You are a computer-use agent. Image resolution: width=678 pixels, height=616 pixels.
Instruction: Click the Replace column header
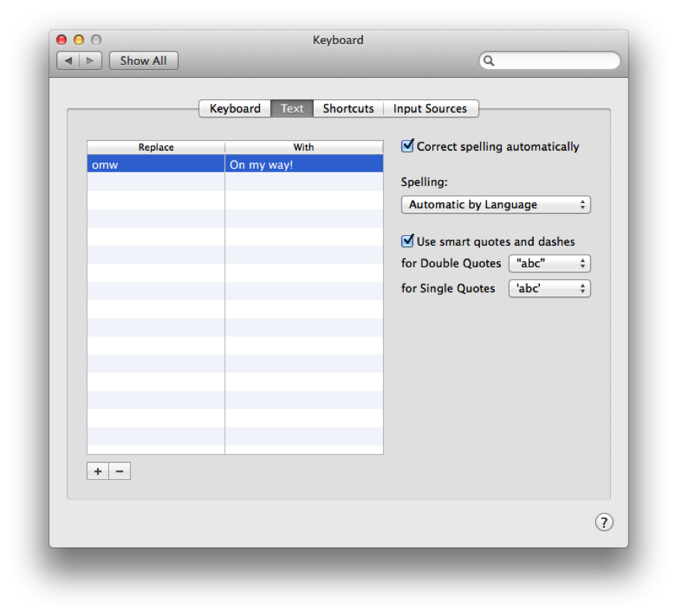[155, 147]
